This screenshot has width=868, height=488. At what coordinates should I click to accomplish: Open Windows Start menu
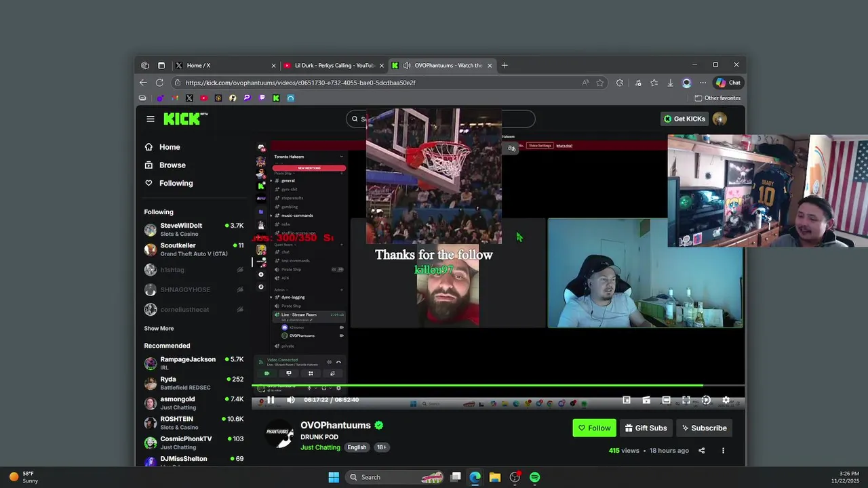coord(334,477)
